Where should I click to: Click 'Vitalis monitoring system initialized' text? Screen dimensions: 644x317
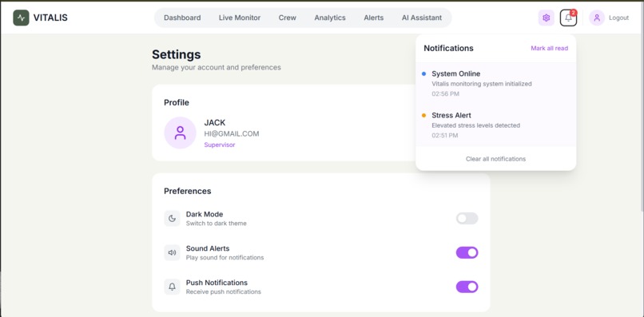point(482,84)
